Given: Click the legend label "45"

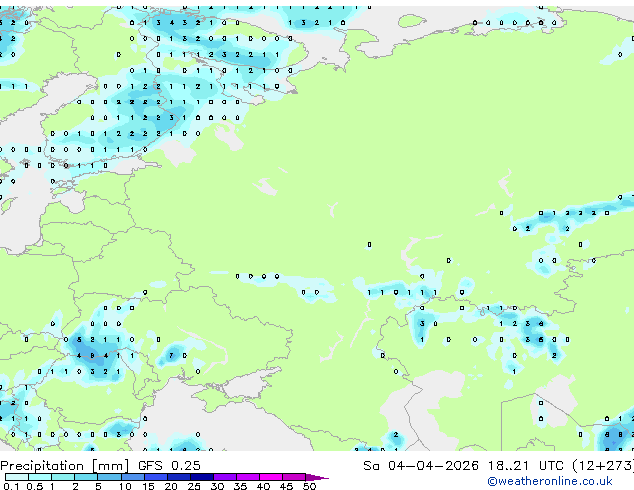Looking at the screenshot, I should 286,486.
